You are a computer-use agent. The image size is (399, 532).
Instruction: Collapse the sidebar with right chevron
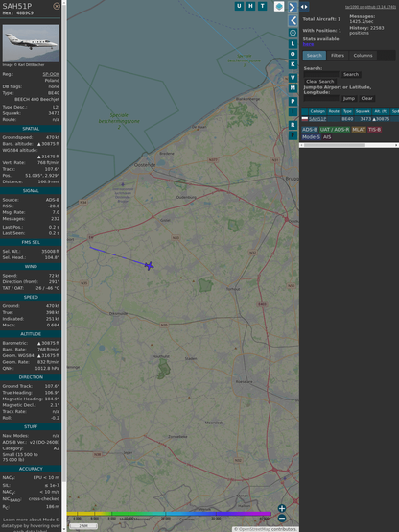[x=293, y=7]
